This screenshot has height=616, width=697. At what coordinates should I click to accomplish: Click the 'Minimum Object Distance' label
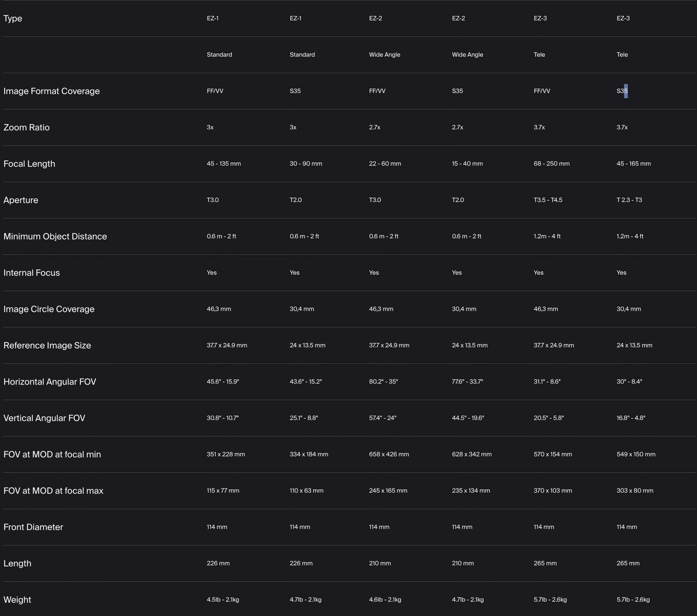pyautogui.click(x=55, y=236)
